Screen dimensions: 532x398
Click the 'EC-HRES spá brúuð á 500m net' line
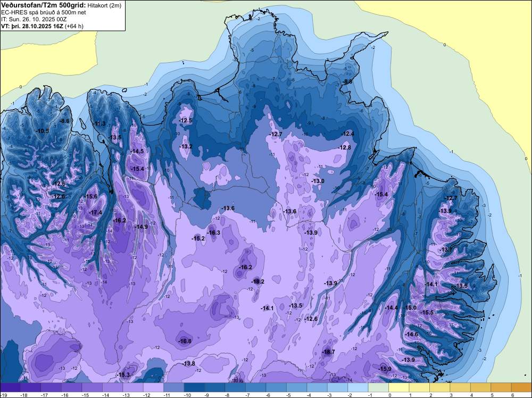pos(43,12)
